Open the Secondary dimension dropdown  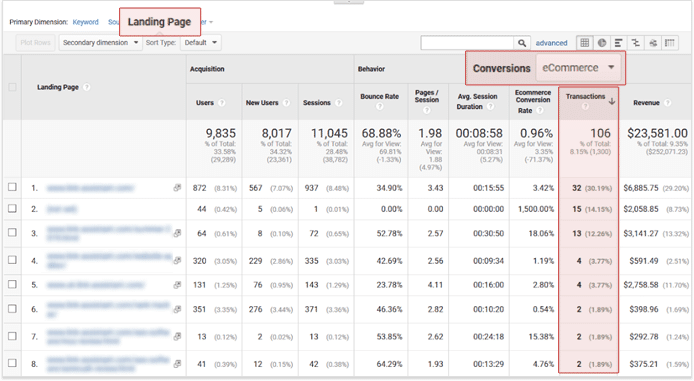click(x=100, y=42)
